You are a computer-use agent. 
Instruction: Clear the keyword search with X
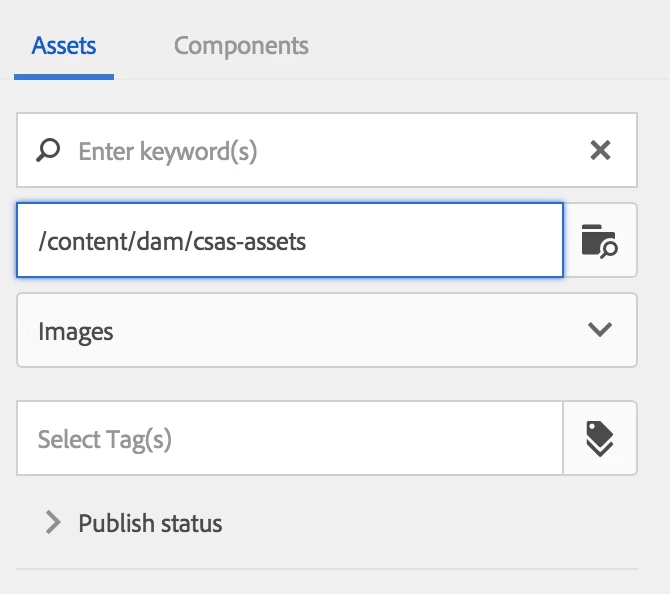600,151
